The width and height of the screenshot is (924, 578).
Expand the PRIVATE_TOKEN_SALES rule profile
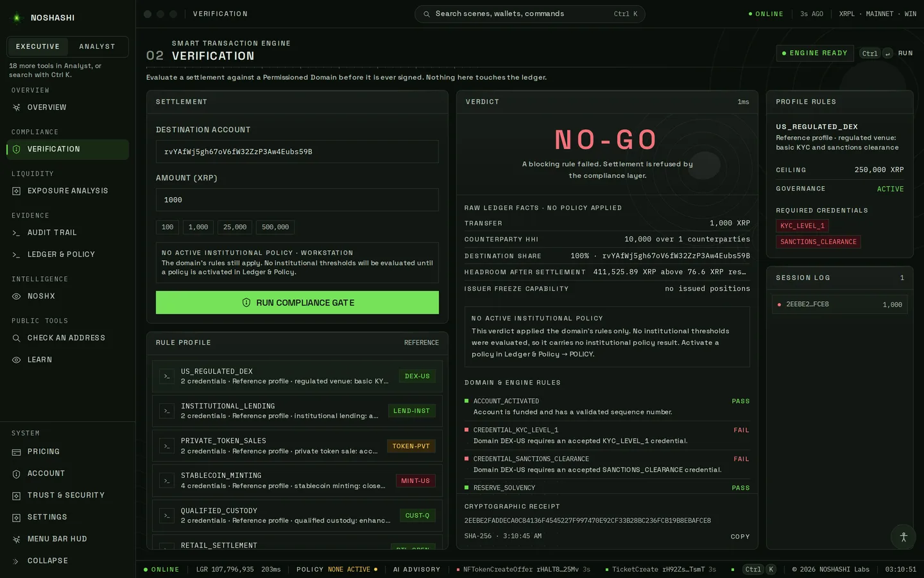tap(297, 446)
